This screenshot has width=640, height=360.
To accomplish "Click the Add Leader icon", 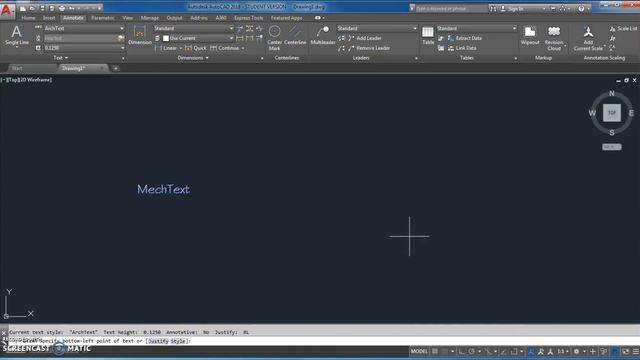I will pyautogui.click(x=351, y=38).
